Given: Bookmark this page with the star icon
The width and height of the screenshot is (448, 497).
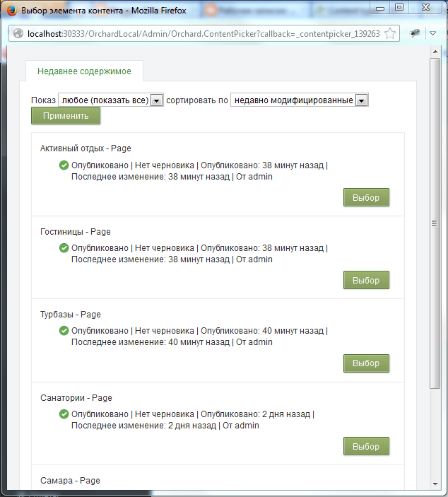Looking at the screenshot, I should [x=390, y=33].
